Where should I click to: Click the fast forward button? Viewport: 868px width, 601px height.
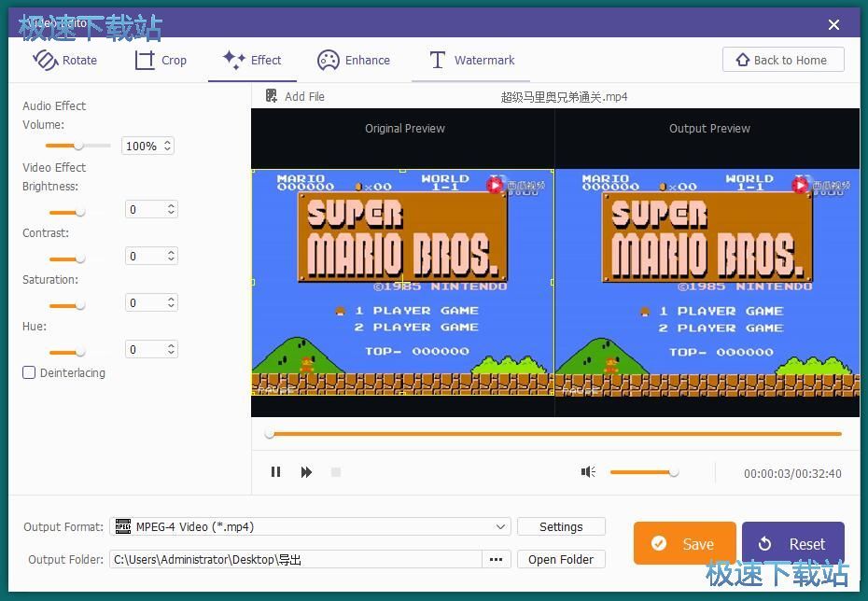[x=306, y=472]
